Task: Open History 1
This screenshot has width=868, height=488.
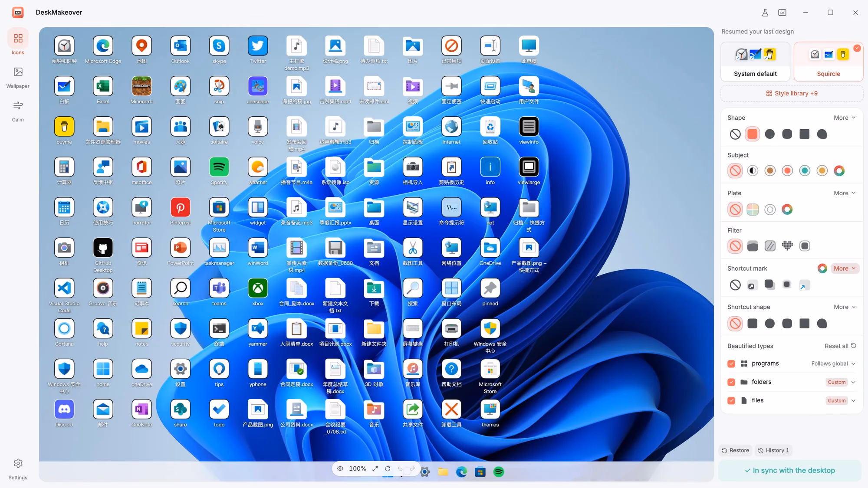Action: click(773, 450)
